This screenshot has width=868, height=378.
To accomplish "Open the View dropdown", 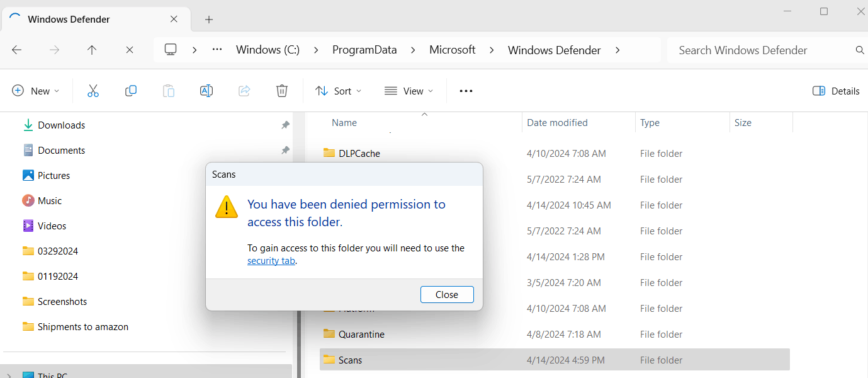I will (409, 91).
